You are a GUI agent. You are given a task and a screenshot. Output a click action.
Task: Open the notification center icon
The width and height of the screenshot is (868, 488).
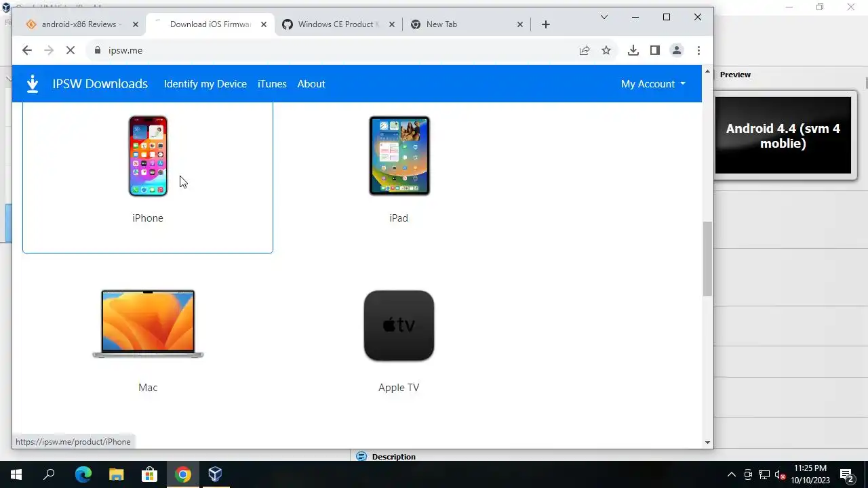point(846,475)
